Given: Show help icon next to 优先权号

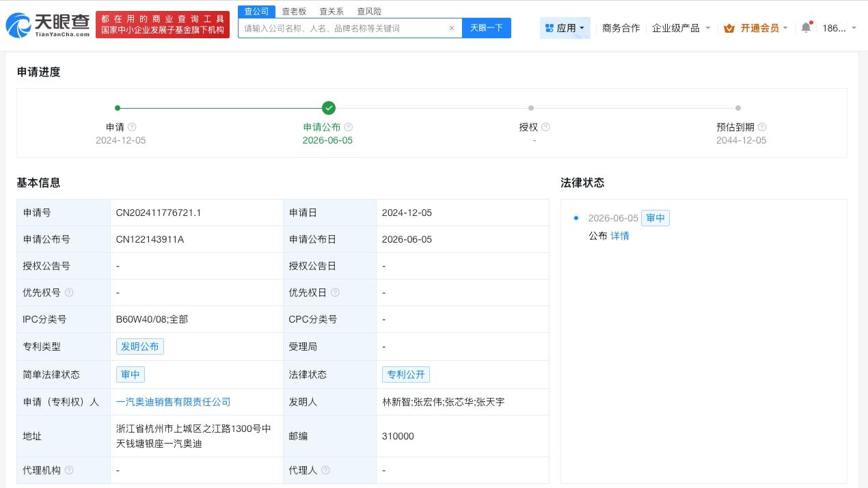Looking at the screenshot, I should tap(68, 293).
